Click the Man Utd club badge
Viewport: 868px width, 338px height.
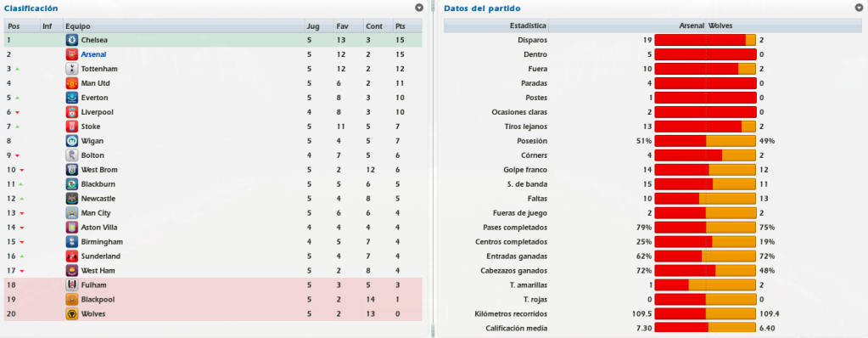(71, 83)
